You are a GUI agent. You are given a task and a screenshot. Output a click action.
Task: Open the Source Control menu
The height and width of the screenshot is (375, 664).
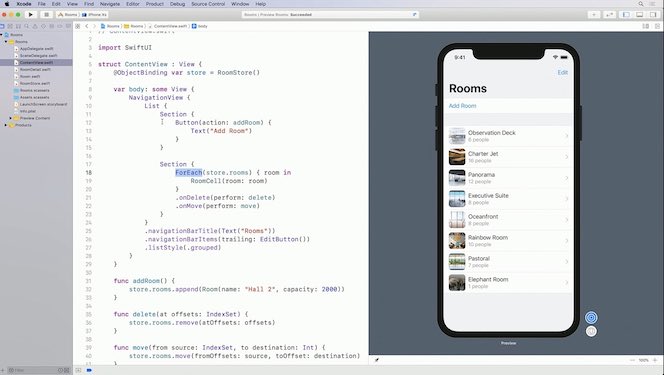point(208,4)
